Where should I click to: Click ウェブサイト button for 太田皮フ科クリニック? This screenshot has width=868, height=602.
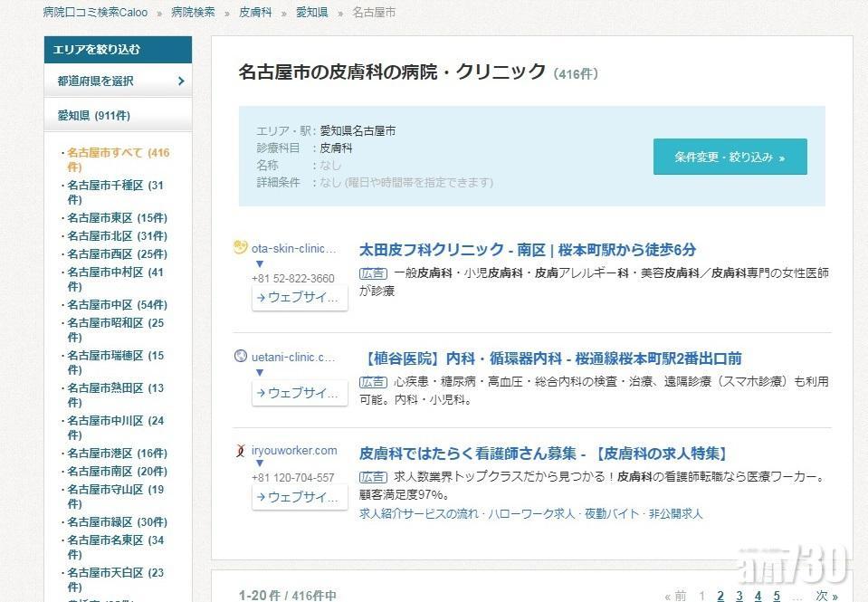click(299, 297)
